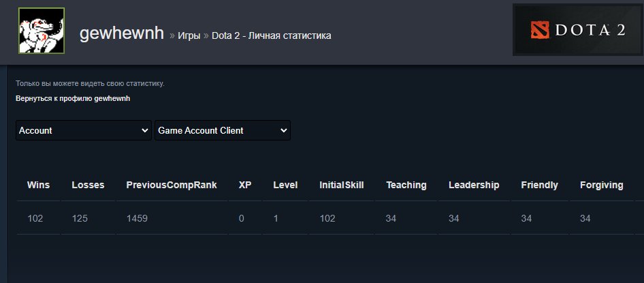This screenshot has width=644, height=283.
Task: Select the Forgiving value 34
Action: point(585,218)
